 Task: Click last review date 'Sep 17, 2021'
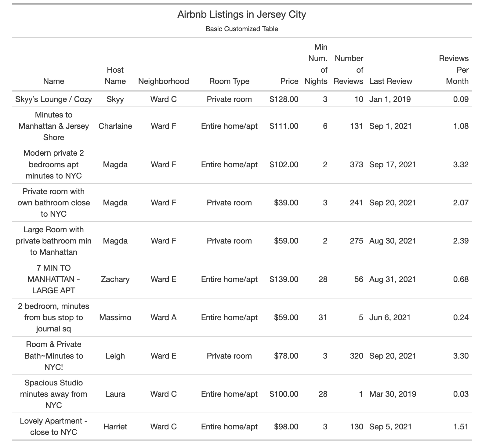393,164
